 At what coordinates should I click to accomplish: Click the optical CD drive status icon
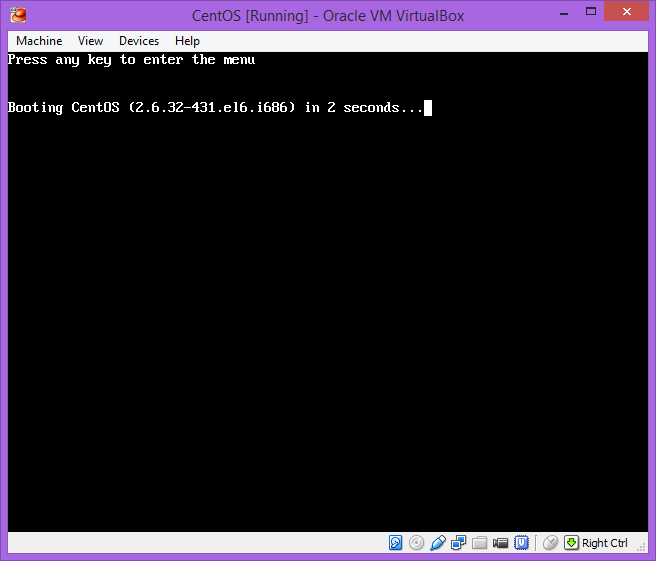tap(416, 543)
